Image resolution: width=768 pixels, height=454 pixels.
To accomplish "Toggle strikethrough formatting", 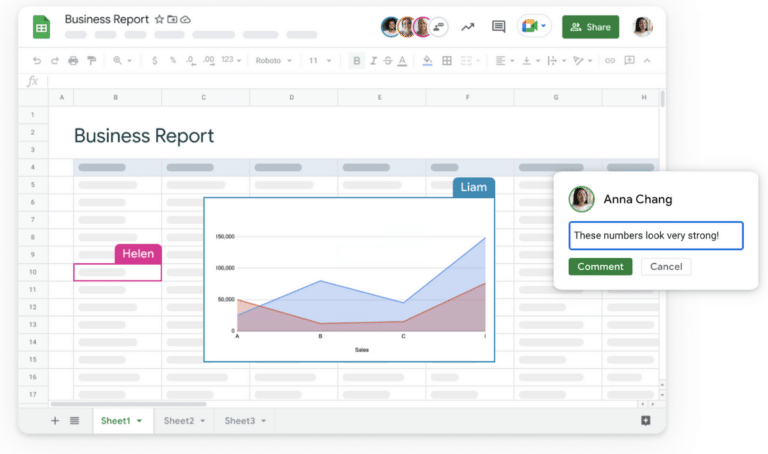I will [388, 61].
